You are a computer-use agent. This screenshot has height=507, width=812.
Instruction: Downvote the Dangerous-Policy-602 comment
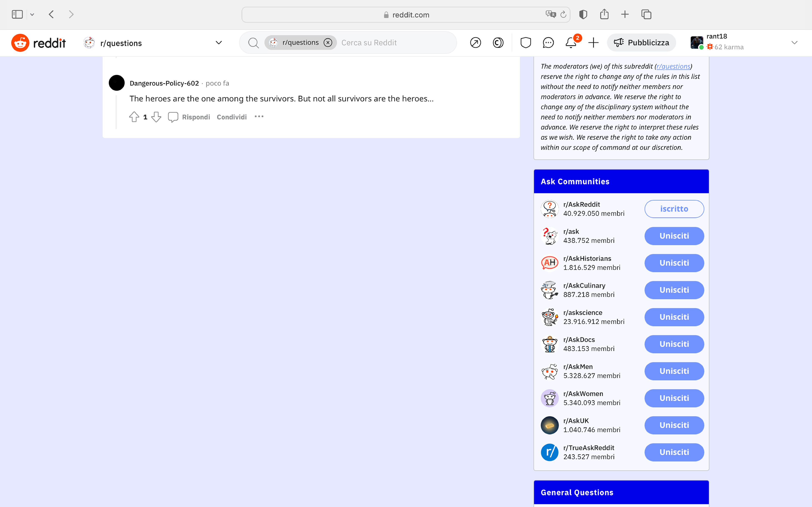[156, 117]
